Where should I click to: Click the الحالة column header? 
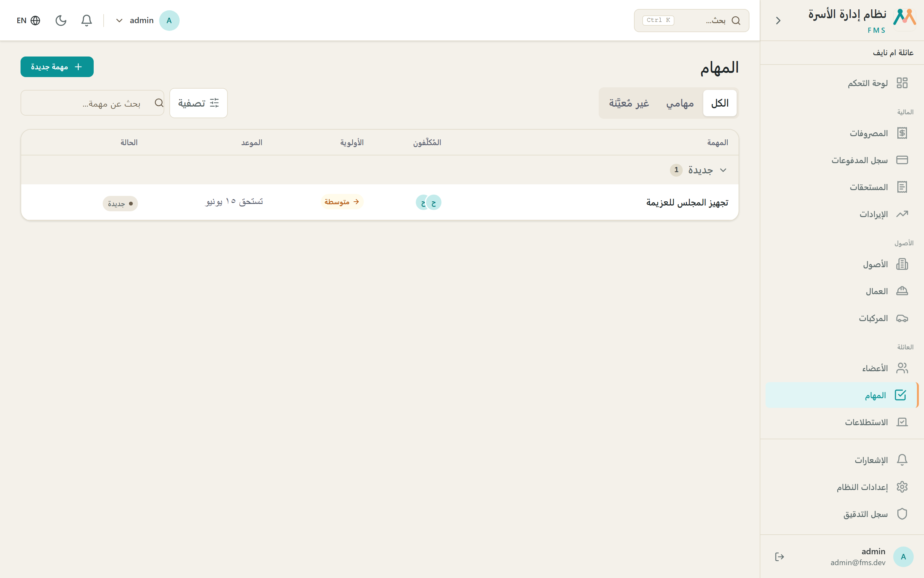129,143
